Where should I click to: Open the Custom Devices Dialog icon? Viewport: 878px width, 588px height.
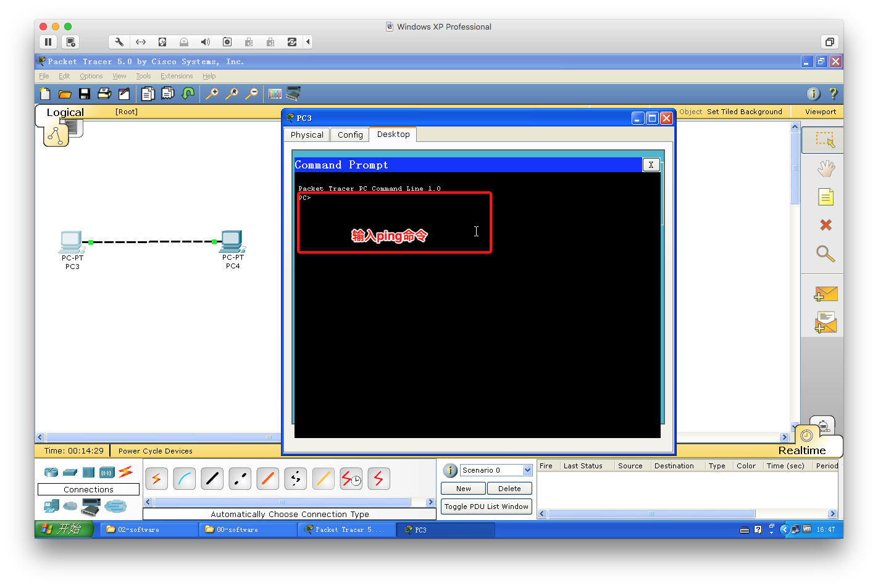pyautogui.click(x=293, y=93)
